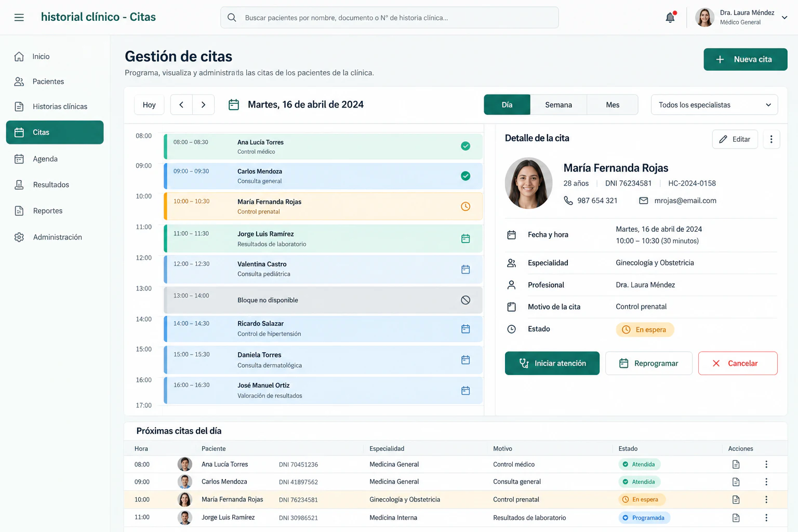Screen dimensions: 798x532
Task: Select the Carlos Mendoza 09:00 appointment block
Action: 323,176
